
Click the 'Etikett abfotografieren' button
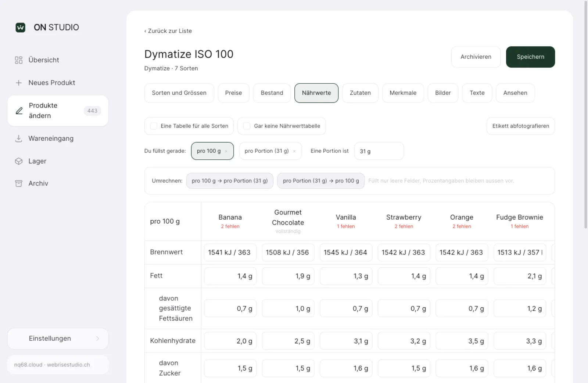tap(521, 126)
